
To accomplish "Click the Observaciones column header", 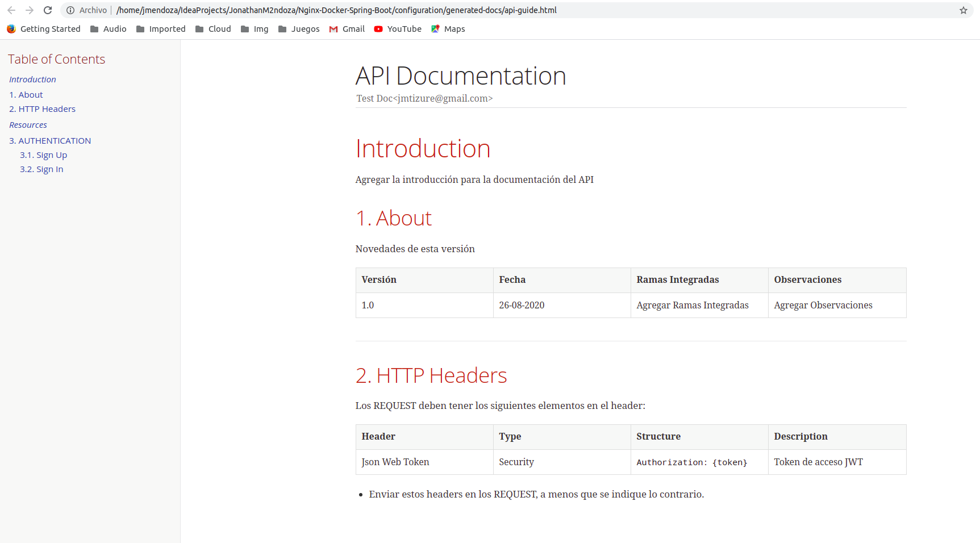I will tap(837, 280).
